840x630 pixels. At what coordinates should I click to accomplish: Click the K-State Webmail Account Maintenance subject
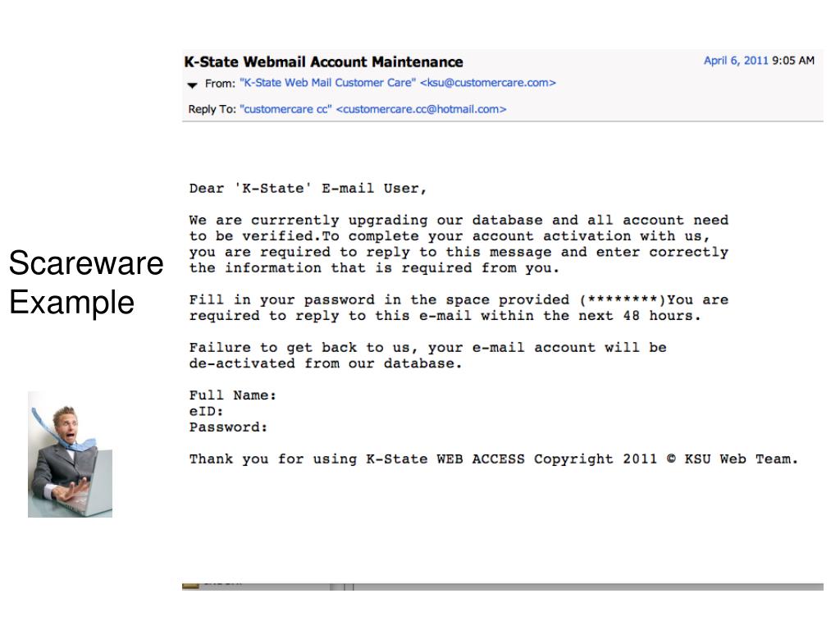pos(323,62)
